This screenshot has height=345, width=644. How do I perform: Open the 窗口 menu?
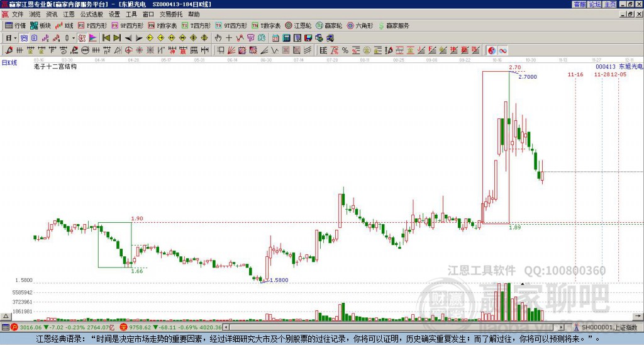[148, 14]
